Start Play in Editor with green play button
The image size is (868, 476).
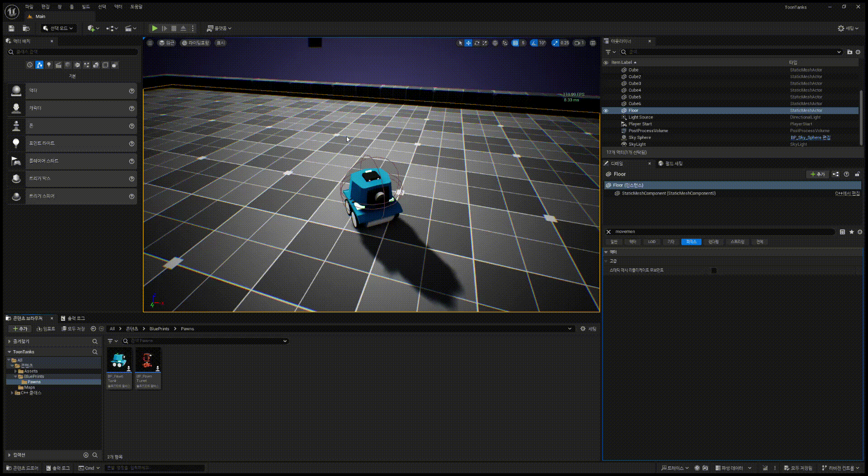pyautogui.click(x=155, y=28)
